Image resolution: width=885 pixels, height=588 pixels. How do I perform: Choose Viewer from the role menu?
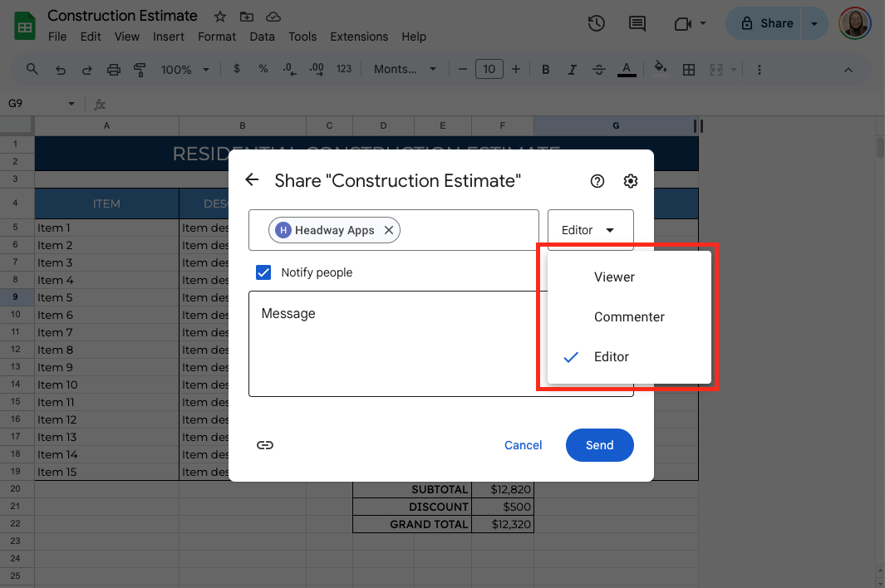[614, 277]
